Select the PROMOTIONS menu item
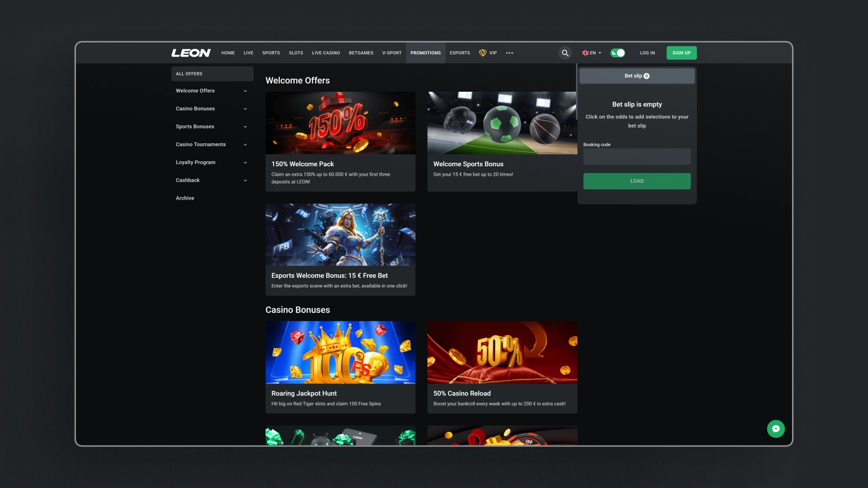The width and height of the screenshot is (868, 488). (425, 53)
